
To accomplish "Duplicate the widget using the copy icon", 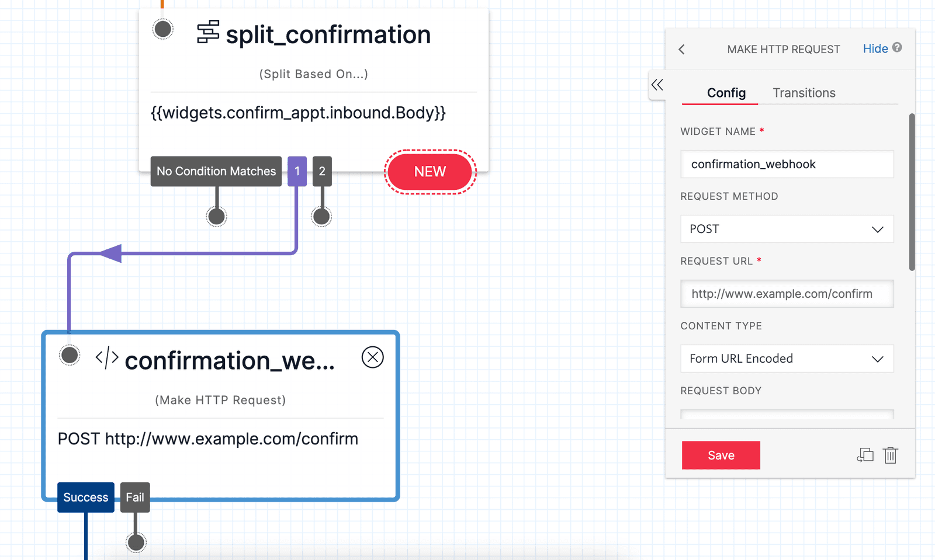I will click(865, 455).
